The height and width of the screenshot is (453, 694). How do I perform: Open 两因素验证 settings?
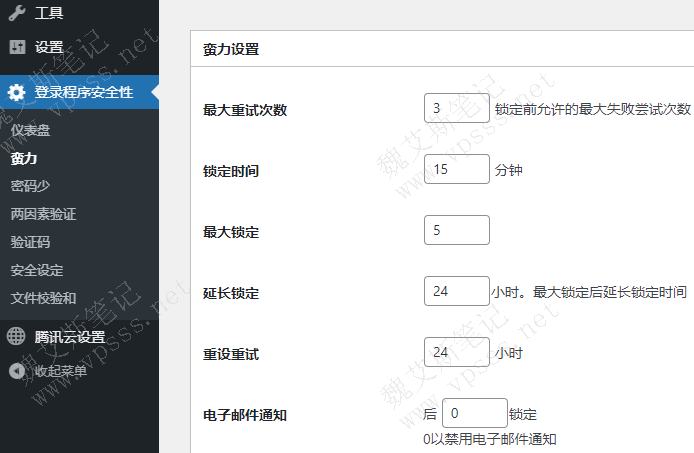pos(43,214)
